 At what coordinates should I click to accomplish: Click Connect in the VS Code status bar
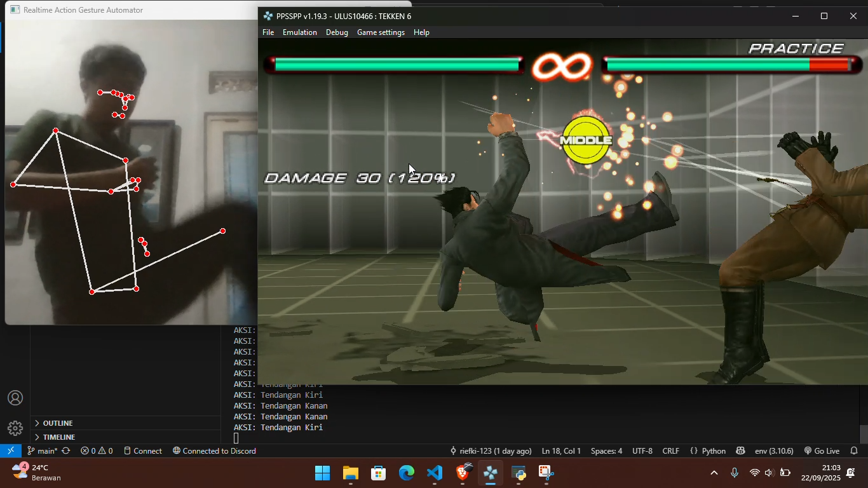[x=143, y=451]
